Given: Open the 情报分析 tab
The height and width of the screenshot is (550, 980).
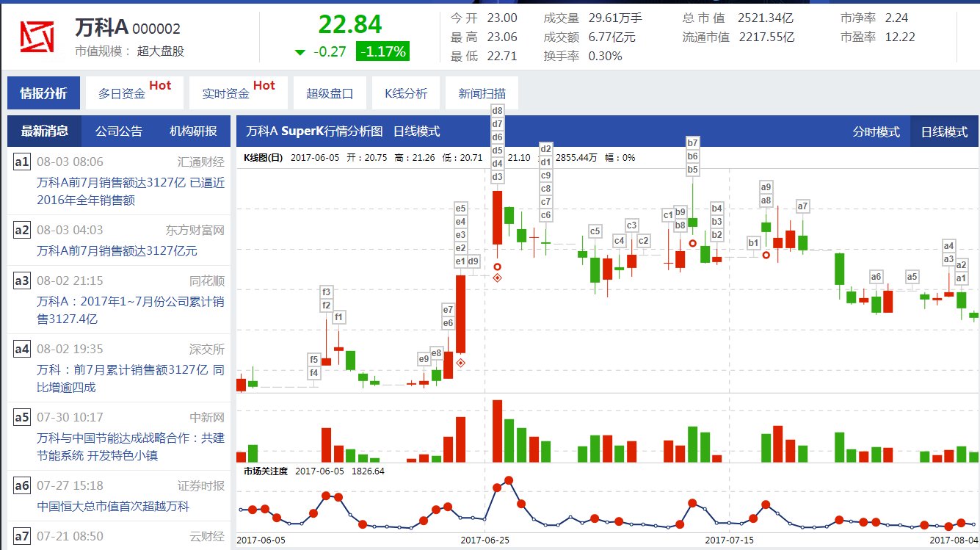Looking at the screenshot, I should (43, 93).
